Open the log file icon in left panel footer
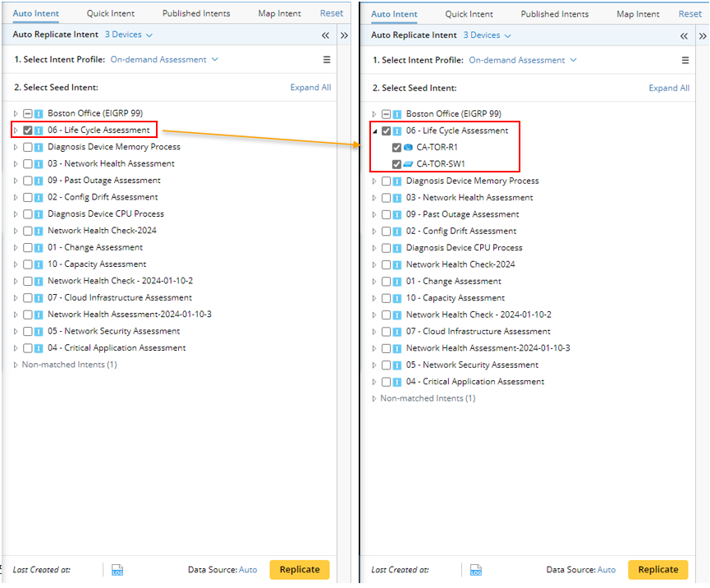The width and height of the screenshot is (710, 588). click(x=117, y=570)
